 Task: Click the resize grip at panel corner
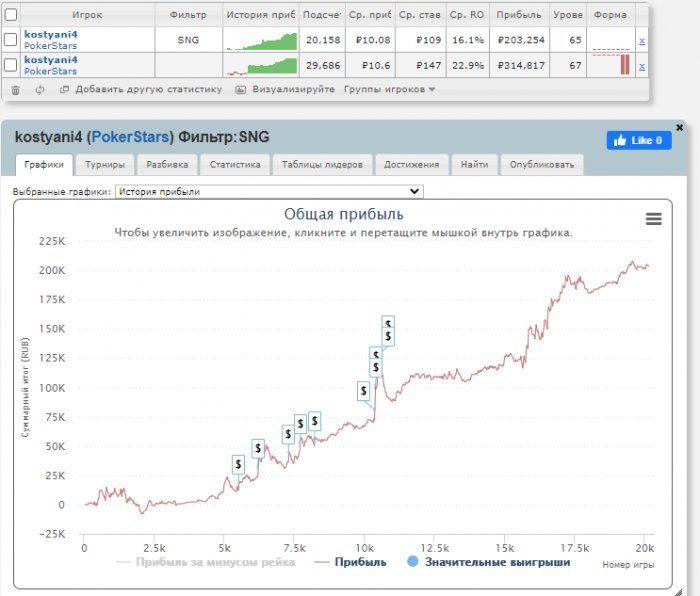click(678, 592)
